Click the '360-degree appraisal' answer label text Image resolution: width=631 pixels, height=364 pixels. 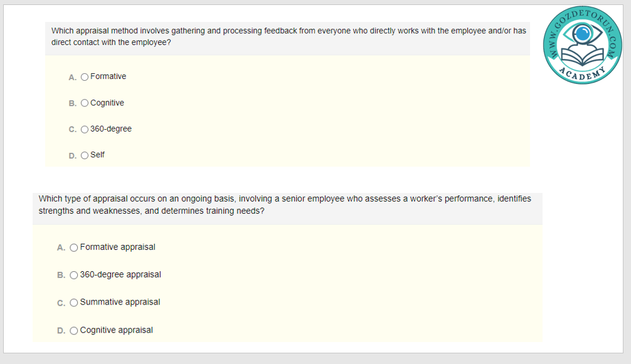(x=120, y=274)
